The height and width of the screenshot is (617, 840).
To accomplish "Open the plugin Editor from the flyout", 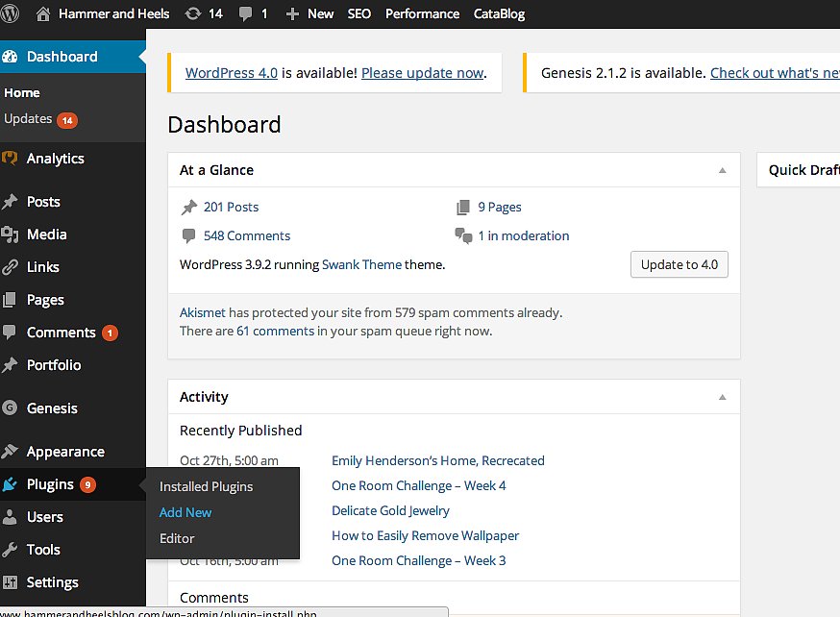I will (177, 538).
